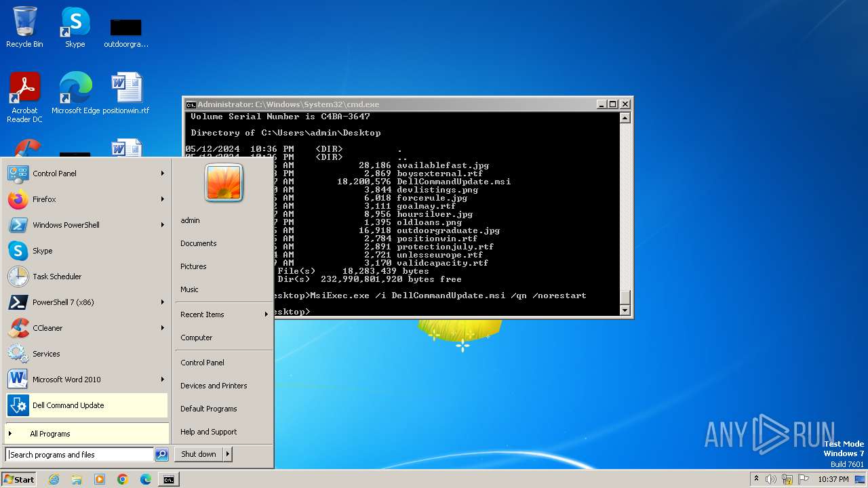Viewport: 868px width, 488px height.
Task: Click the Show desktop button on taskbar
Action: (x=861, y=479)
